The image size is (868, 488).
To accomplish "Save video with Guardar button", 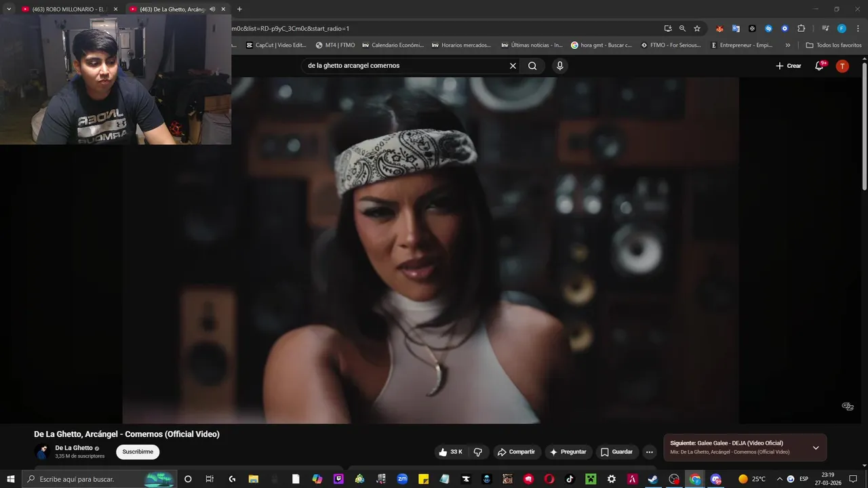I will 616,452.
